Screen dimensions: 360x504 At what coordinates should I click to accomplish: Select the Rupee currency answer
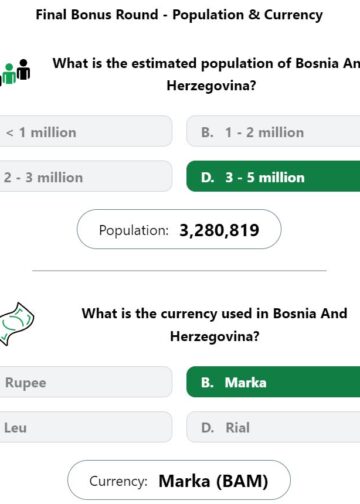pyautogui.click(x=86, y=382)
